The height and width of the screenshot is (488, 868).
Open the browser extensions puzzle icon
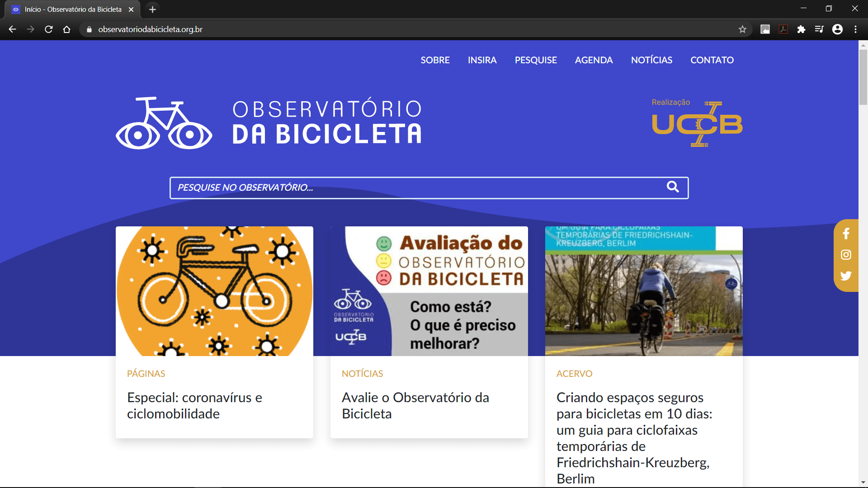point(802,29)
